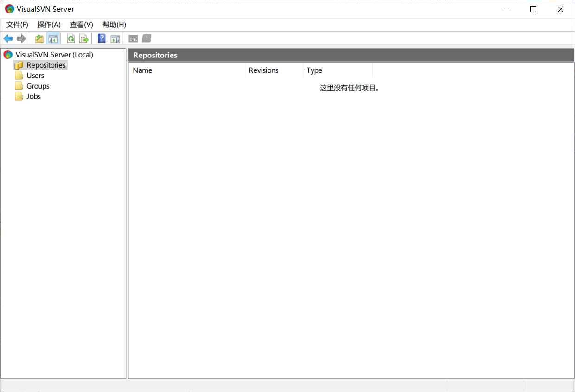Click the Up one level icon
Screen dimensions: 575x392
tap(39, 38)
